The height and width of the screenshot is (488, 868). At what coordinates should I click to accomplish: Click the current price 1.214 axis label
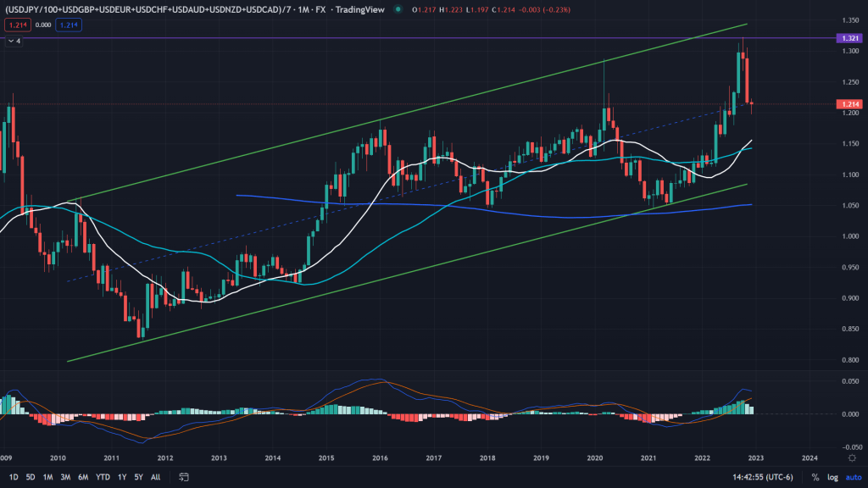pyautogui.click(x=848, y=104)
